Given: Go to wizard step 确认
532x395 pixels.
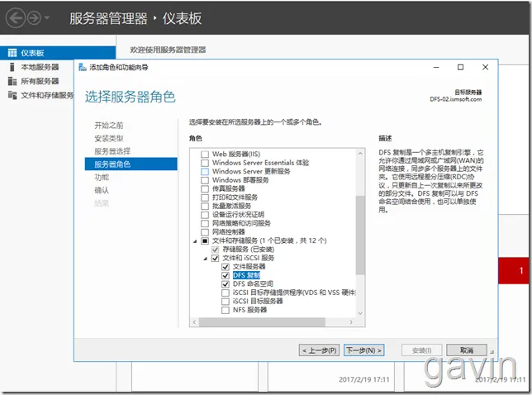Looking at the screenshot, I should (x=102, y=190).
